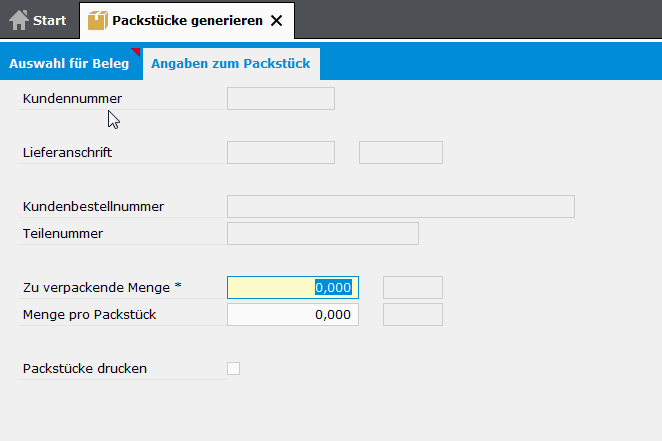
Task: Select the Angaben zum Packstück tab
Action: [x=230, y=63]
